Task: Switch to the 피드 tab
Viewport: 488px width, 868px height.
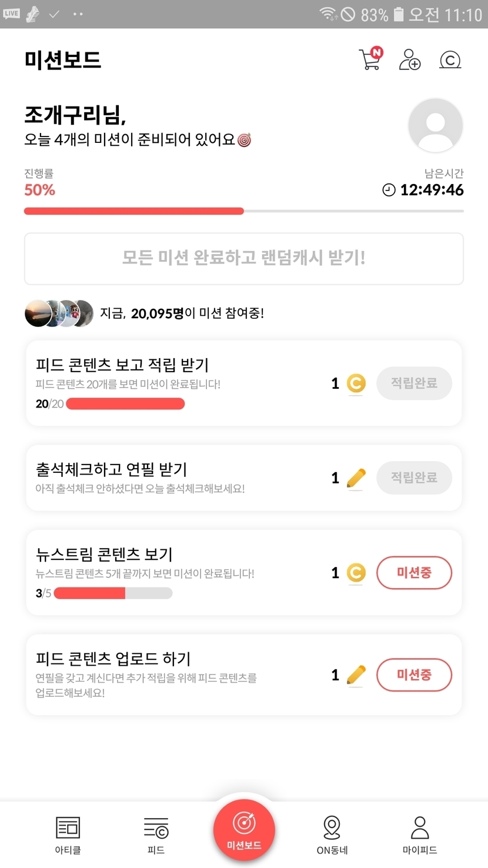Action: pos(156,834)
